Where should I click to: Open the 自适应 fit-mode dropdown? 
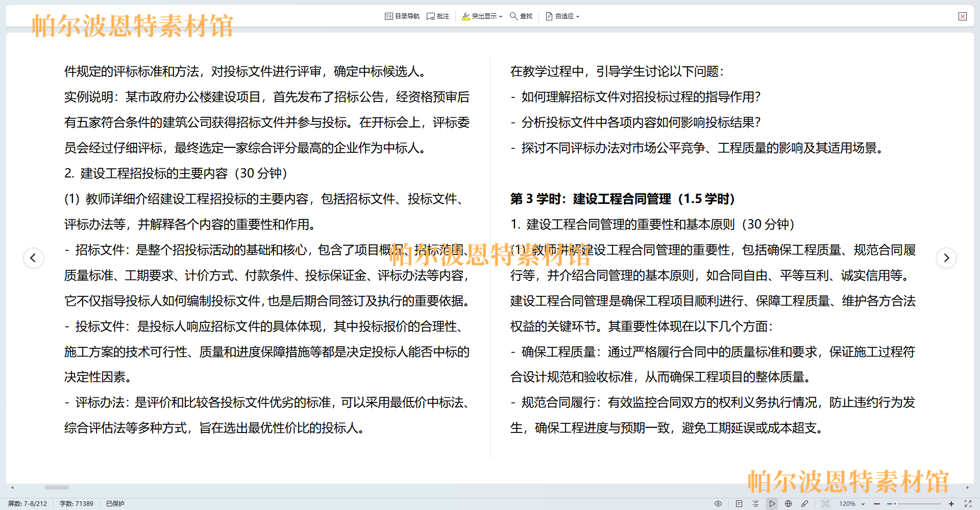[562, 16]
